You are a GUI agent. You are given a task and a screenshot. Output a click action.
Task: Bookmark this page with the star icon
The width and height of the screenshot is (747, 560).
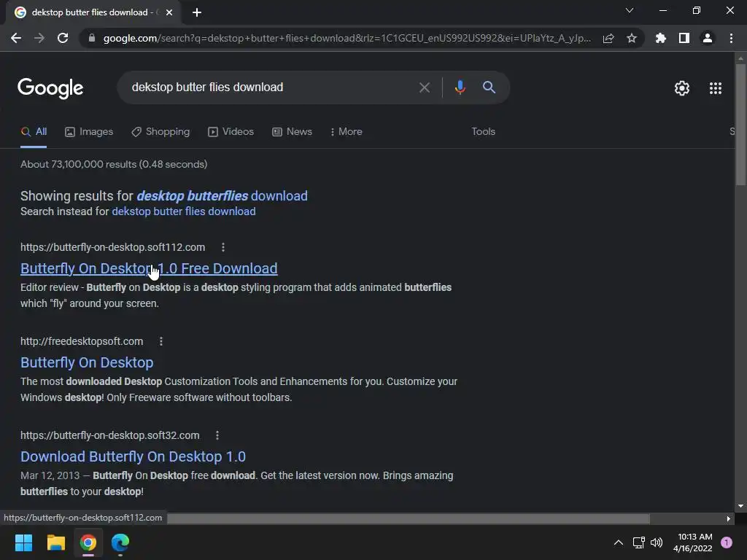[632, 38]
